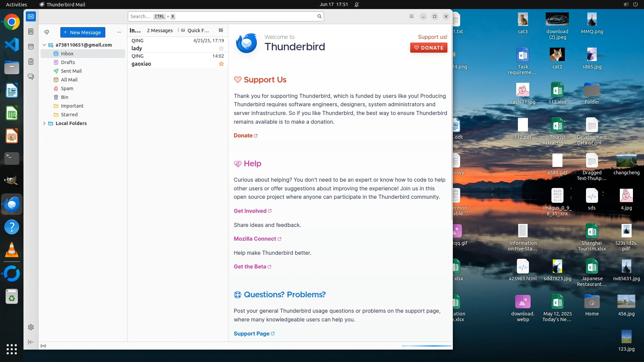This screenshot has height=362, width=644.
Task: Open the Chat space icon
Action: (x=31, y=77)
